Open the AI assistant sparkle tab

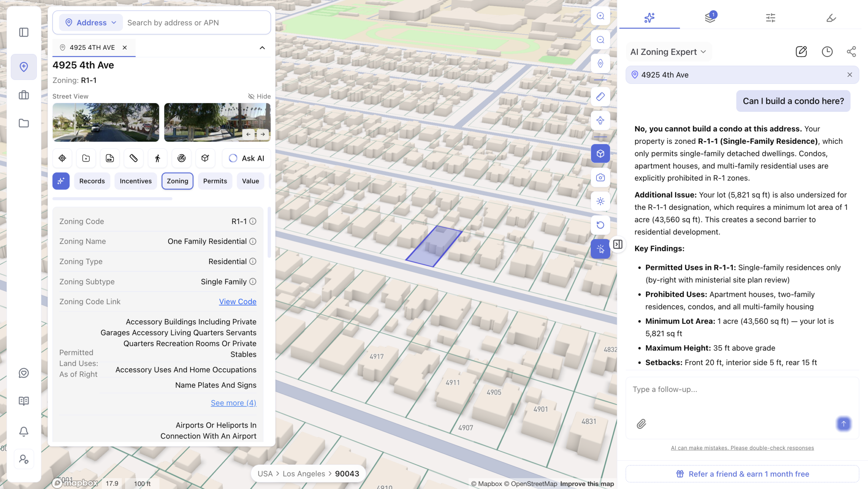(649, 18)
